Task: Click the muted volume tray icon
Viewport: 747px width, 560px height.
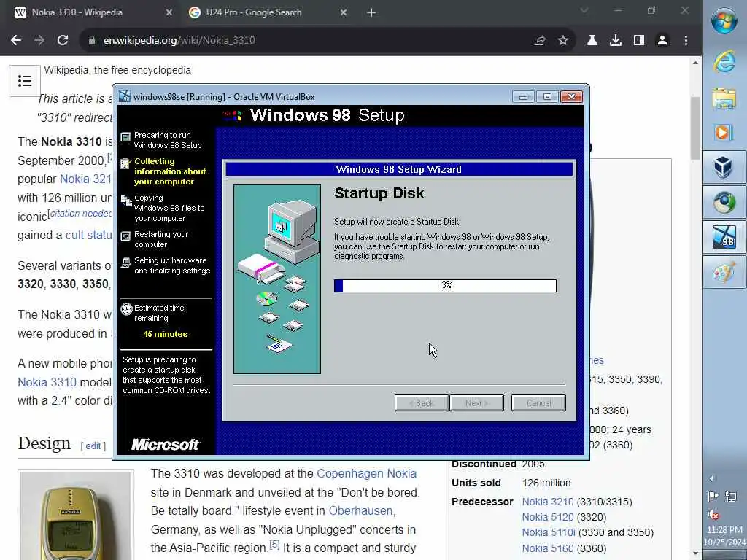Action: (x=713, y=514)
